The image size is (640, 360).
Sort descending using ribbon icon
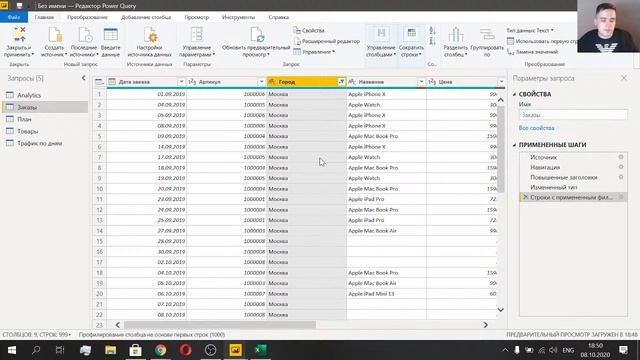432,41
